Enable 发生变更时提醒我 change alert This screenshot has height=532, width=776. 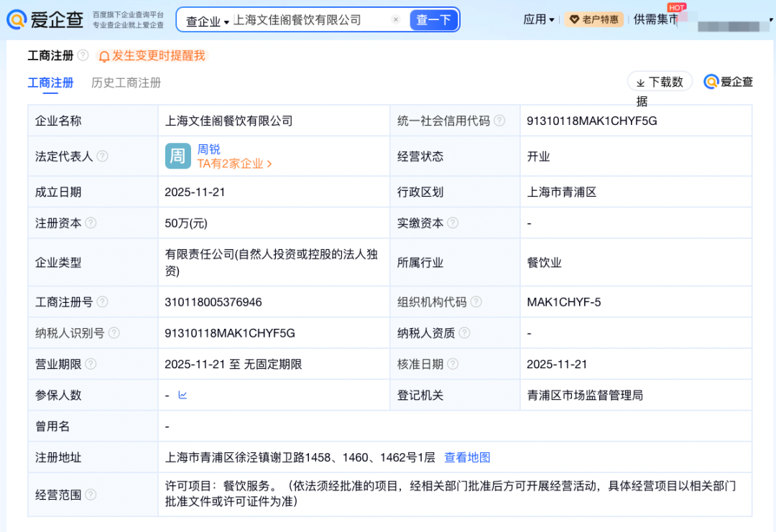(152, 55)
